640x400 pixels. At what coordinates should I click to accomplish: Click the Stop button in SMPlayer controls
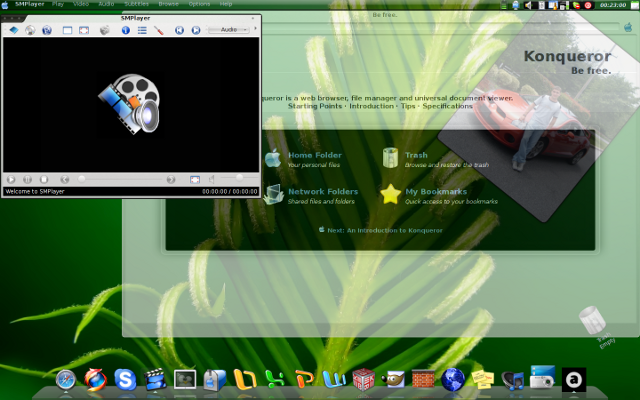44,179
